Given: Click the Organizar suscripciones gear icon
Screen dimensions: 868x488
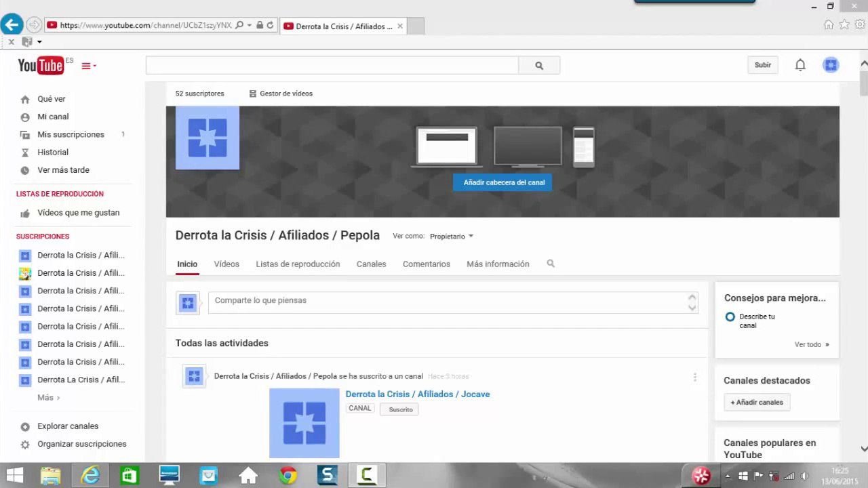Looking at the screenshot, I should coord(25,444).
